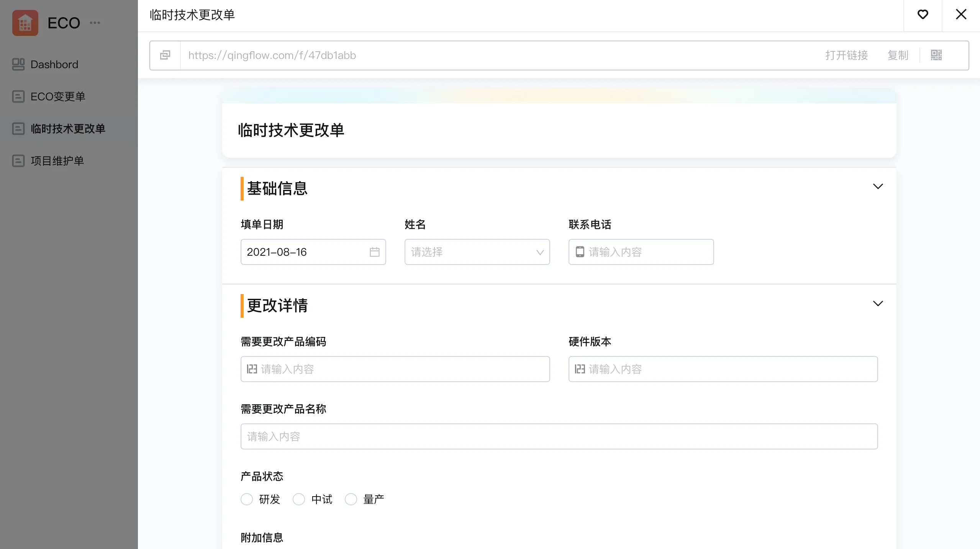Screen dimensions: 980x549
Task: Collapse the 更改详情 section
Action: click(878, 304)
